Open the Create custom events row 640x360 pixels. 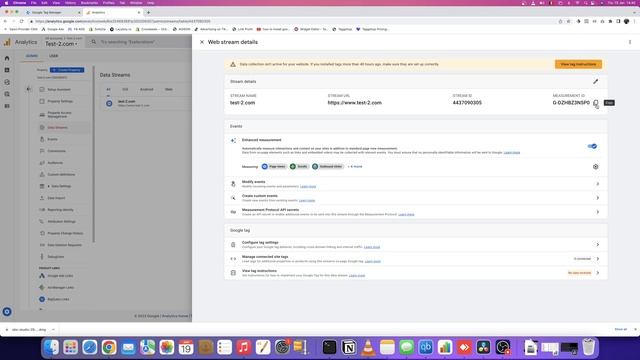416,198
